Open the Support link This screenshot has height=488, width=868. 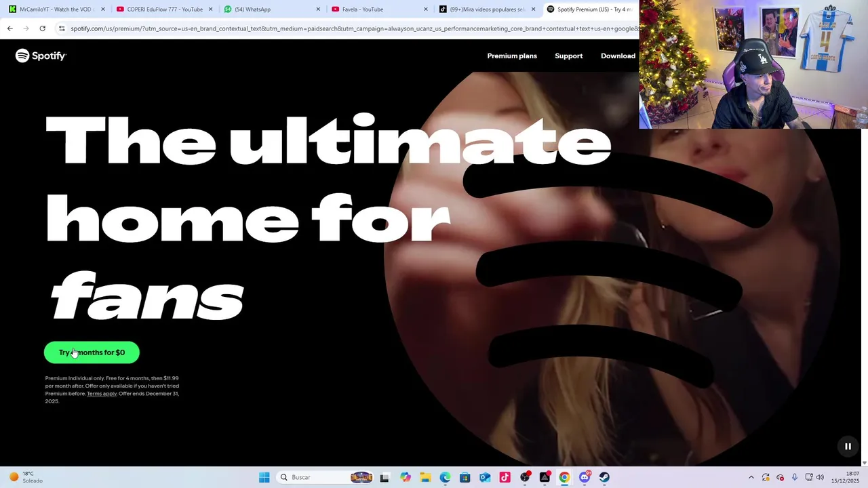(568, 56)
